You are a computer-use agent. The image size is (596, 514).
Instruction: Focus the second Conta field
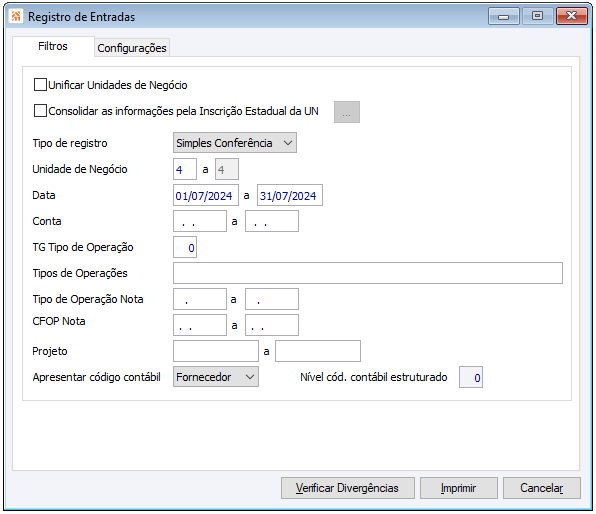272,221
